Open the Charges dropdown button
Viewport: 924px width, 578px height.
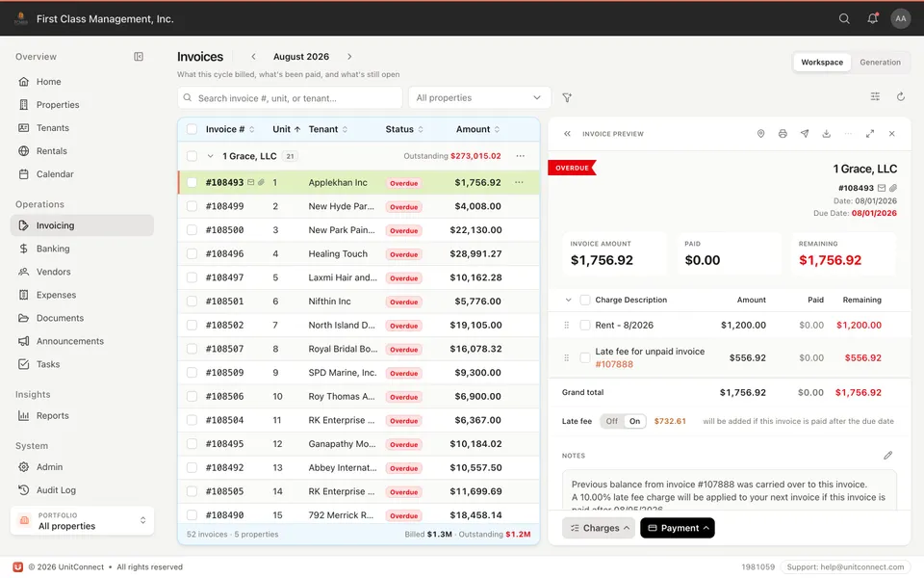pos(599,528)
